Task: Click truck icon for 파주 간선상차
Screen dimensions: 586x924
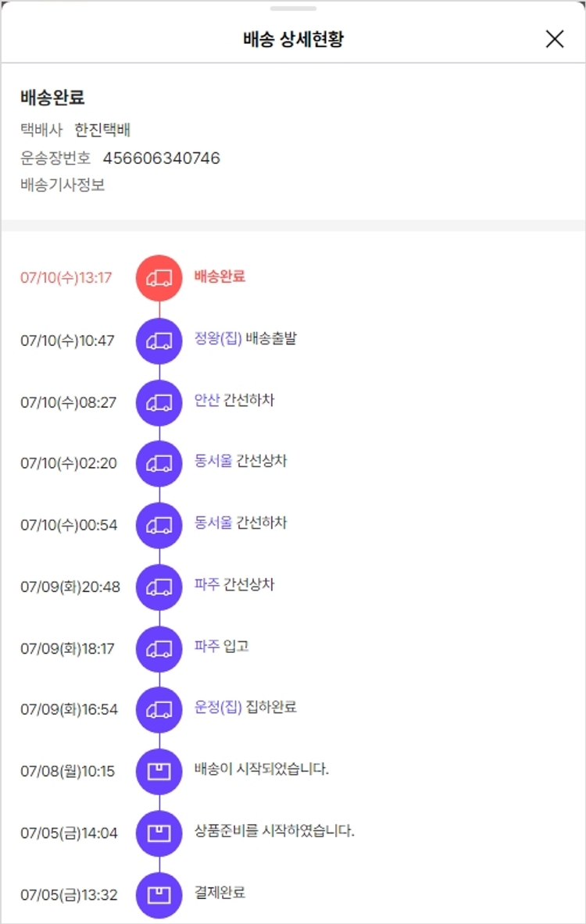Action: click(159, 587)
